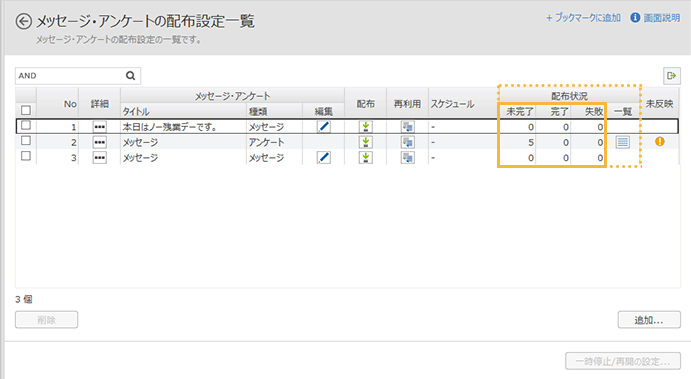Click the 追加... button

[x=649, y=320]
